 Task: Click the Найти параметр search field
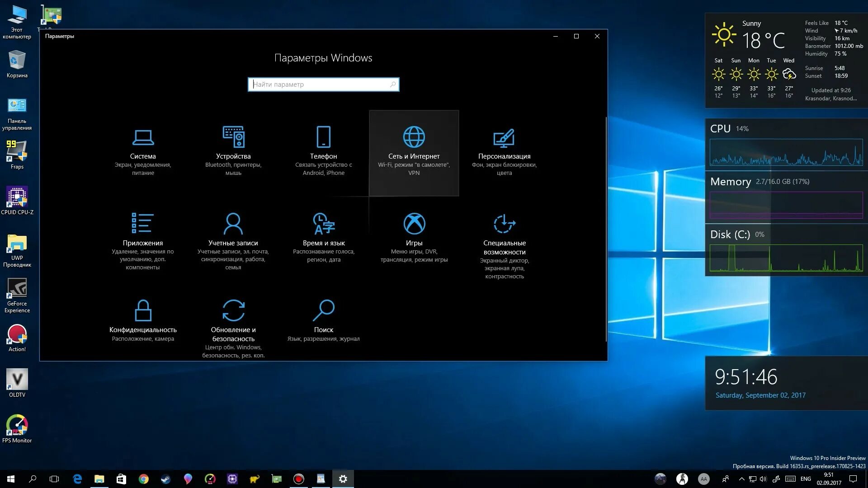(323, 84)
